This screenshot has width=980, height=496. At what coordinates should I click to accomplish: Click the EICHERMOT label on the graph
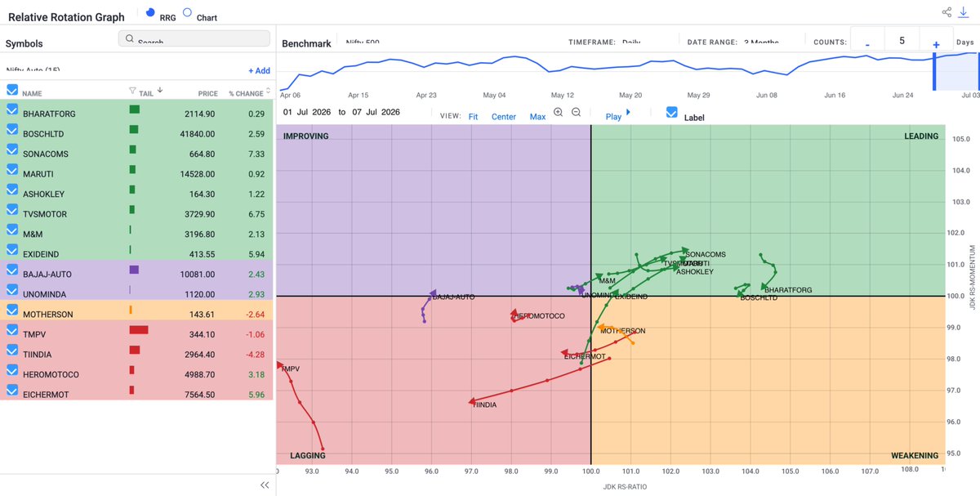tap(586, 356)
